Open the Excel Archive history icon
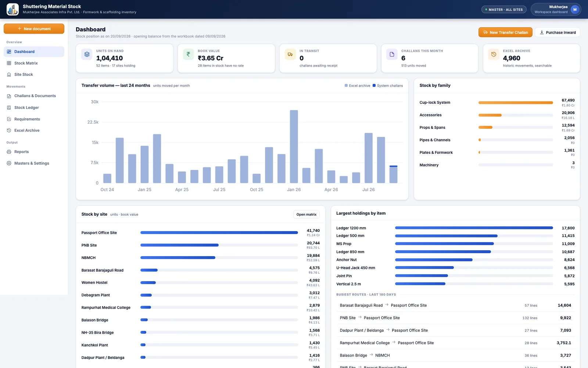Image resolution: width=588 pixels, height=368 pixels. pyautogui.click(x=9, y=131)
